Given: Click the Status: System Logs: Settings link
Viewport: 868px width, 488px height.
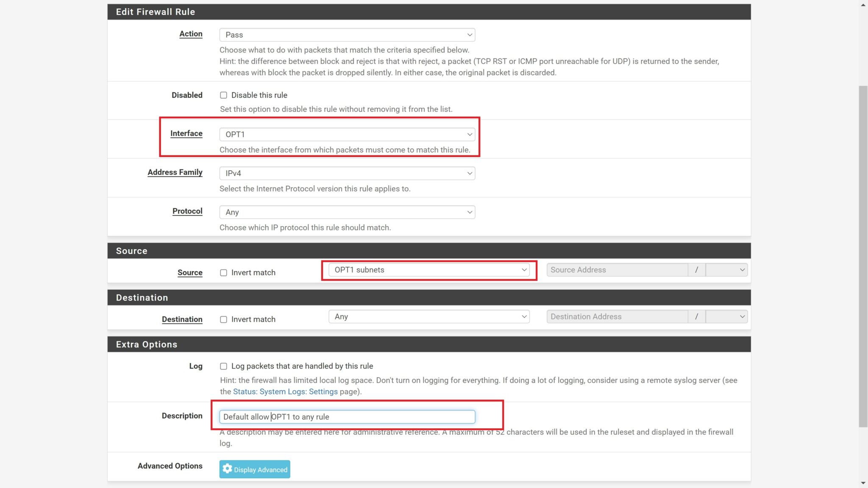Looking at the screenshot, I should click(x=284, y=391).
